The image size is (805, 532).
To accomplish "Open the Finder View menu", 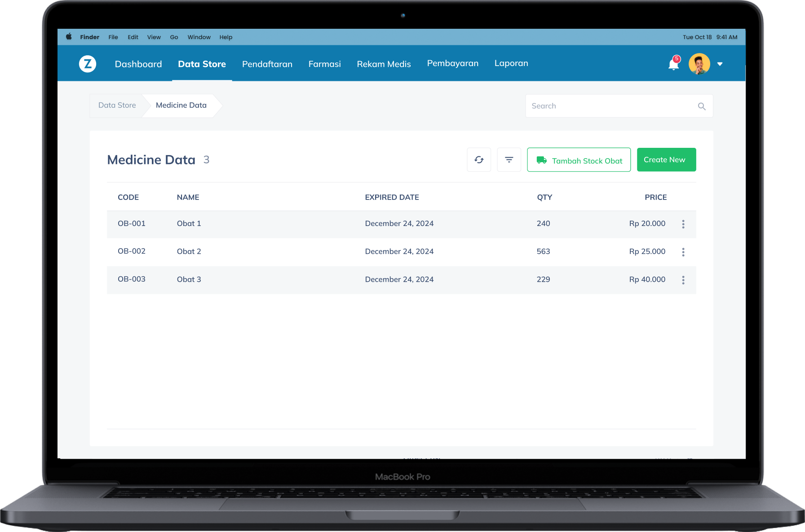I will coord(154,37).
